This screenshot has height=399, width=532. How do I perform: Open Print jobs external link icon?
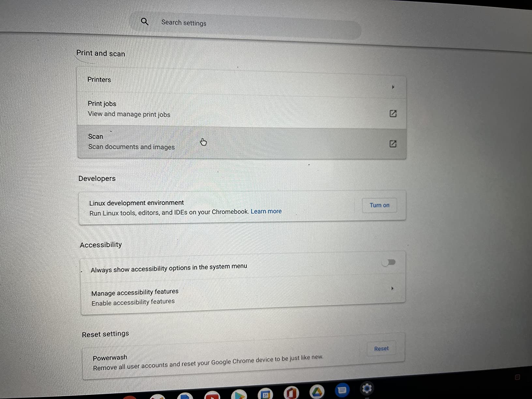click(x=393, y=113)
